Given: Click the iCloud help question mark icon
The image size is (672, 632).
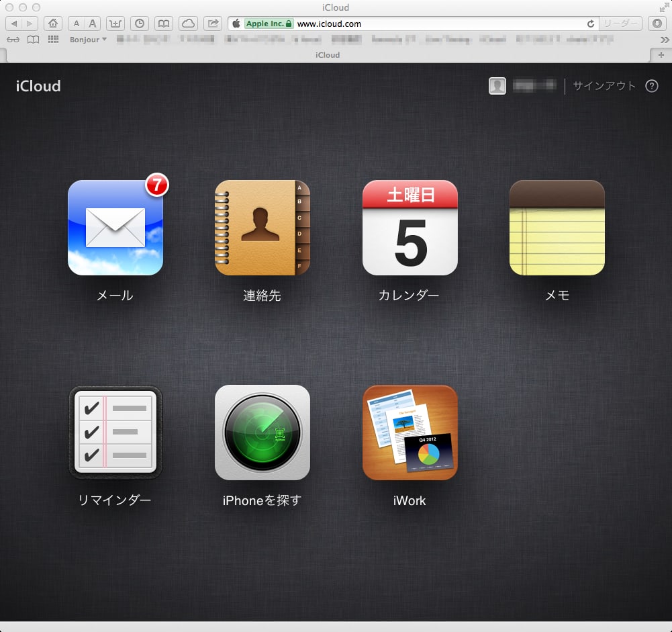Looking at the screenshot, I should click(x=652, y=86).
